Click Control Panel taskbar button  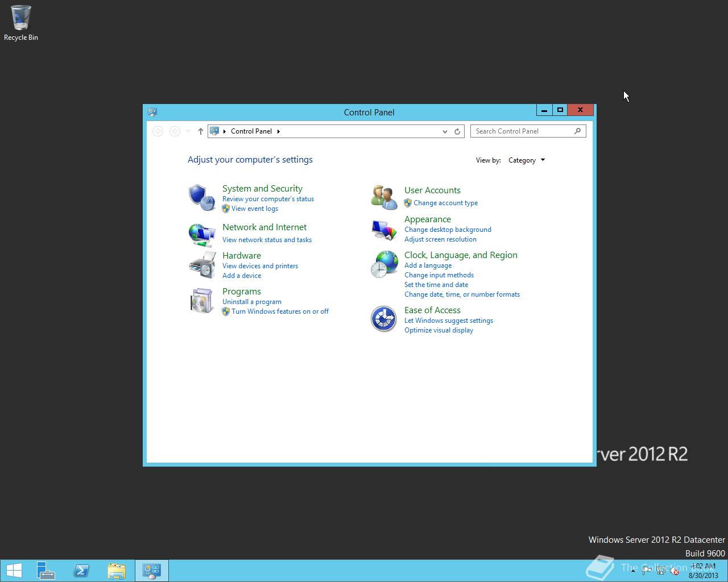point(152,571)
